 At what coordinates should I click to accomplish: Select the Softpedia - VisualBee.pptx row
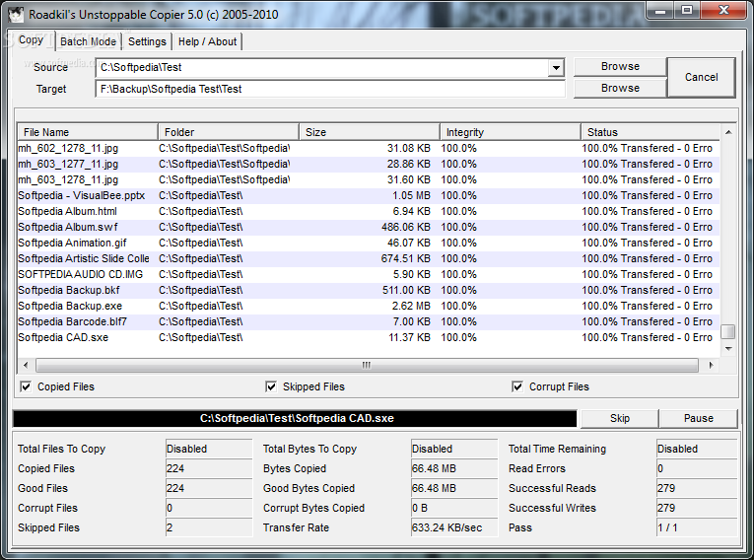369,196
